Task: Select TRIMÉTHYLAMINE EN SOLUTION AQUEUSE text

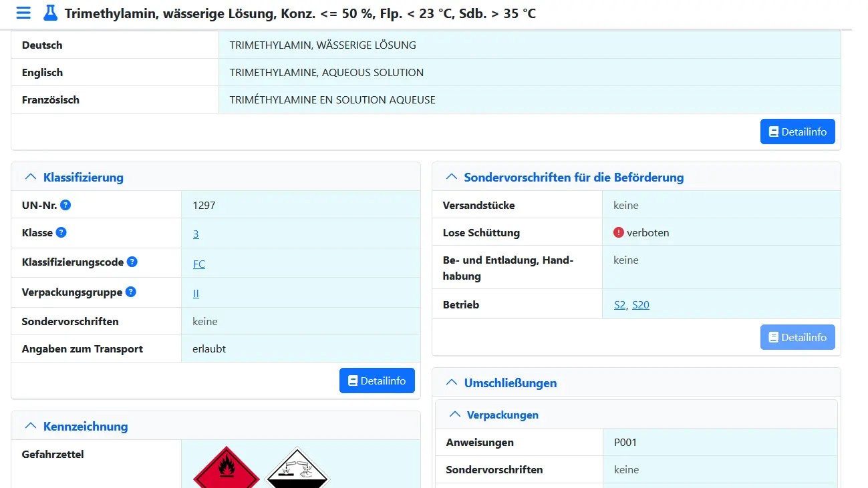Action: pos(332,99)
